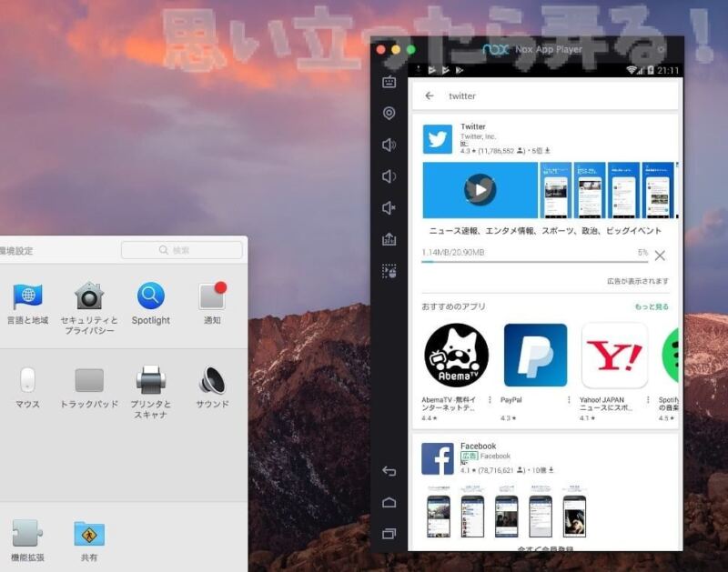Click the 広告が表示されます text
The image size is (728, 572).
click(x=638, y=281)
